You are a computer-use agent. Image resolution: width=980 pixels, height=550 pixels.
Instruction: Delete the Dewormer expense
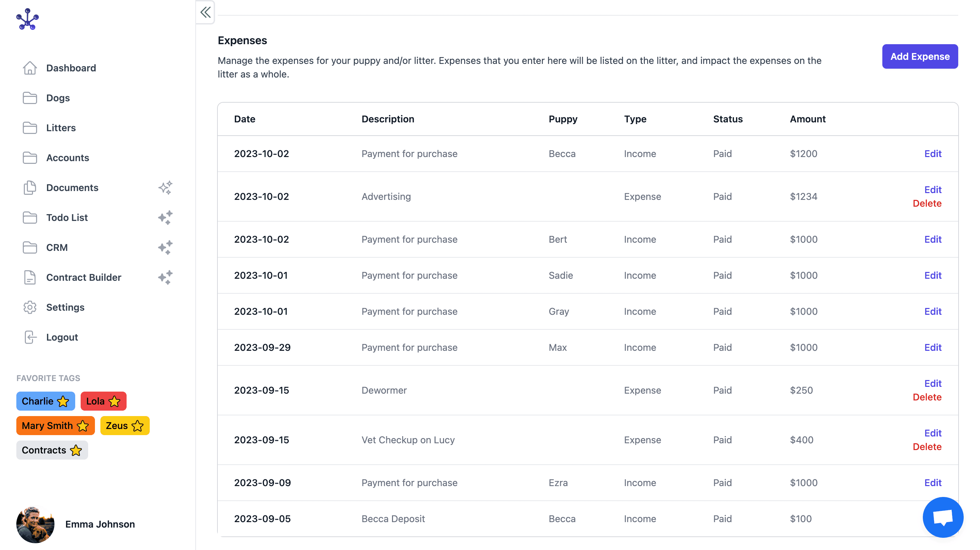(927, 397)
